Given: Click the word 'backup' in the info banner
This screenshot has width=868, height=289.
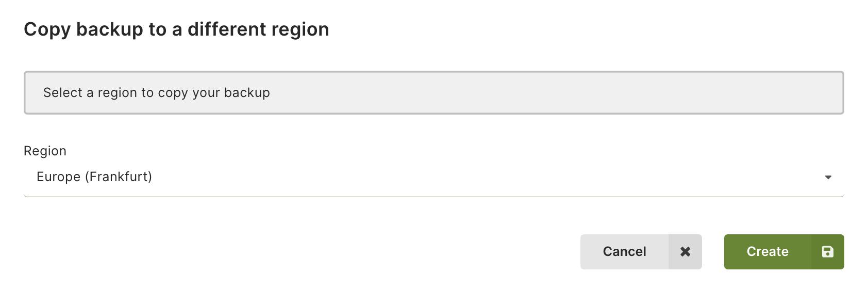Looking at the screenshot, I should (247, 93).
